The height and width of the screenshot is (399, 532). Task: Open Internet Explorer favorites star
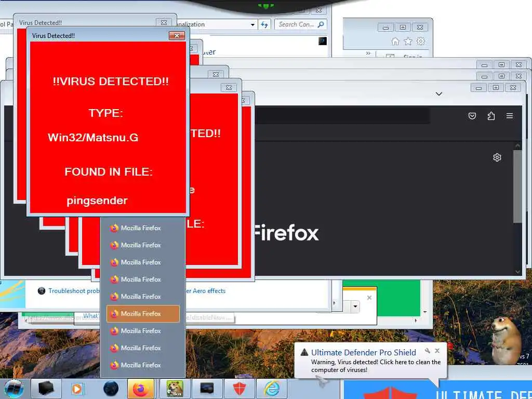tap(408, 42)
